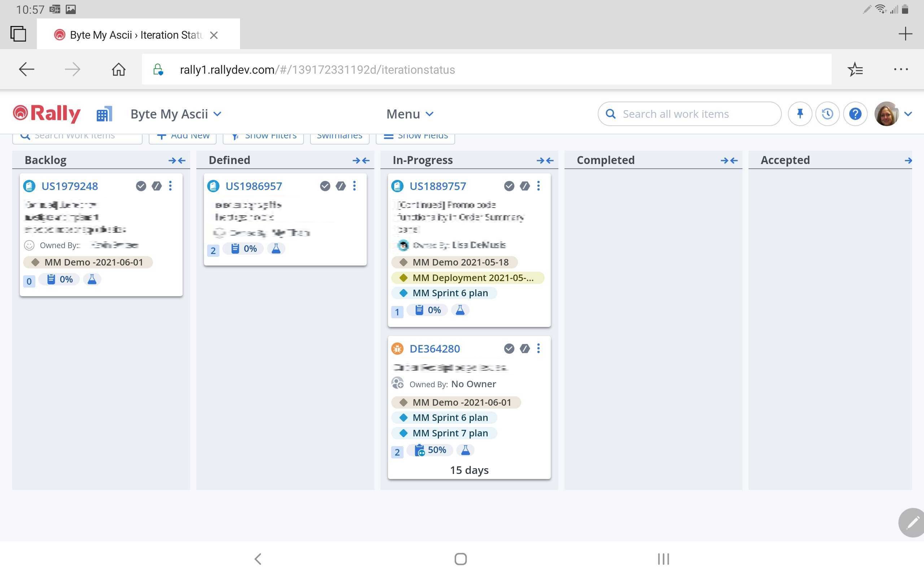Expand the user profile dropdown arrow
The image size is (924, 578).
pos(908,114)
